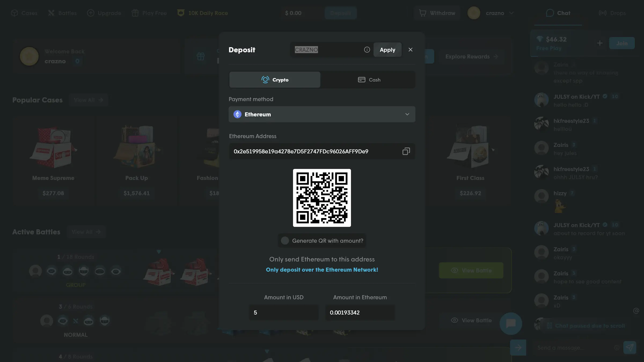The width and height of the screenshot is (644, 362).
Task: Switch to the Crypto tab
Action: pos(275,80)
